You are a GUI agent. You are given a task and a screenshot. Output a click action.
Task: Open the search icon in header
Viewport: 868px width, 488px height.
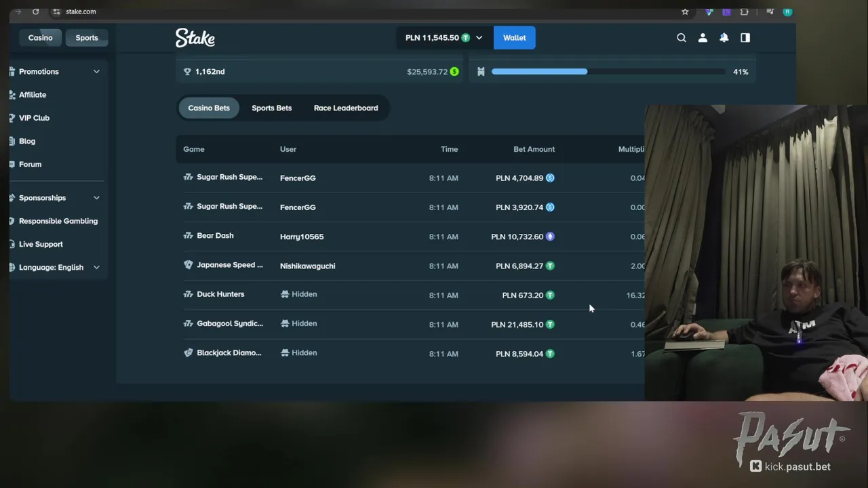(x=682, y=38)
